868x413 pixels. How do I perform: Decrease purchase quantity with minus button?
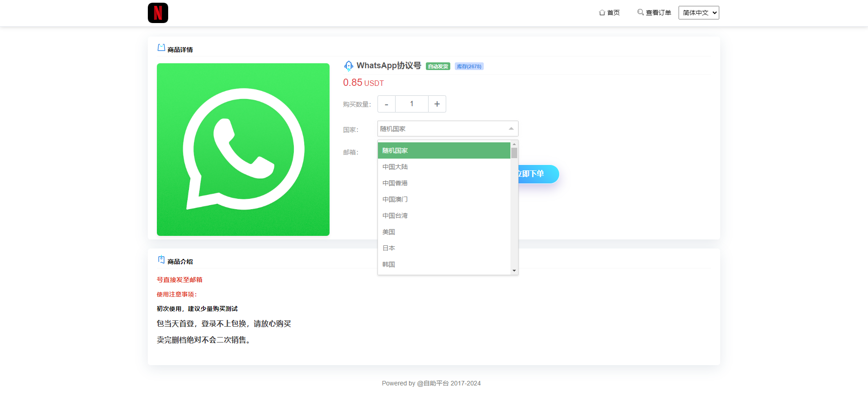pos(387,104)
